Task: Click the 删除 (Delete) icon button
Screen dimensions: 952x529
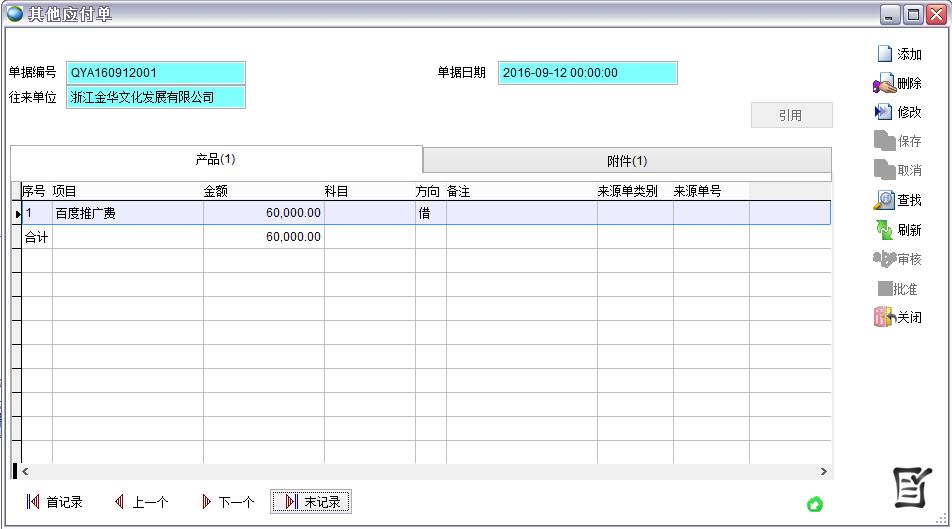Action: click(x=897, y=84)
